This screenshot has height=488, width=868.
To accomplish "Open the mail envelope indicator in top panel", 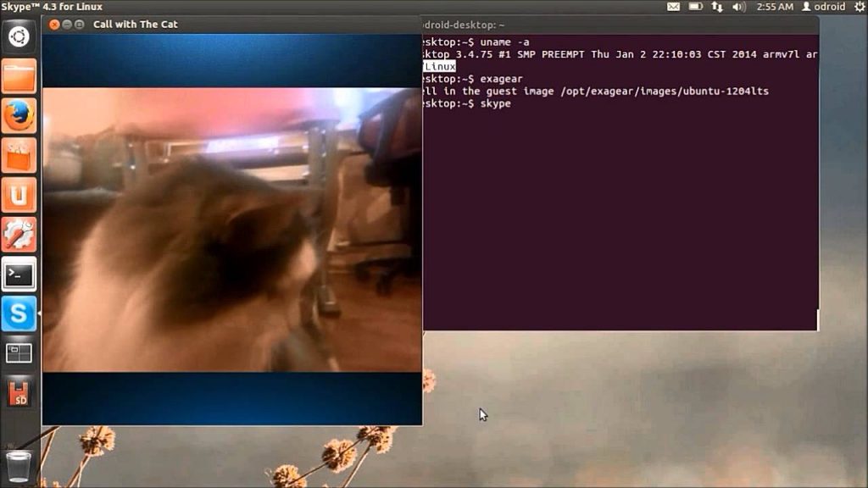I will coord(673,7).
